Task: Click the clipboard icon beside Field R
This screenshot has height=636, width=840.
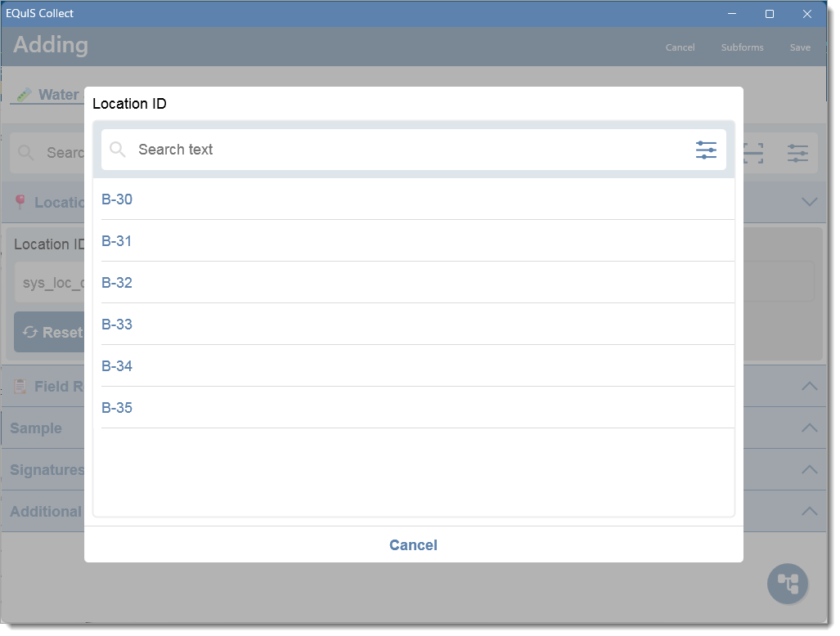Action: tap(20, 386)
